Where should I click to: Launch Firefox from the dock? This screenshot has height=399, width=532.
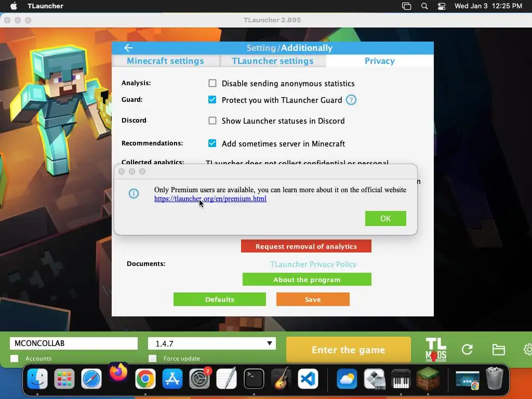(118, 373)
